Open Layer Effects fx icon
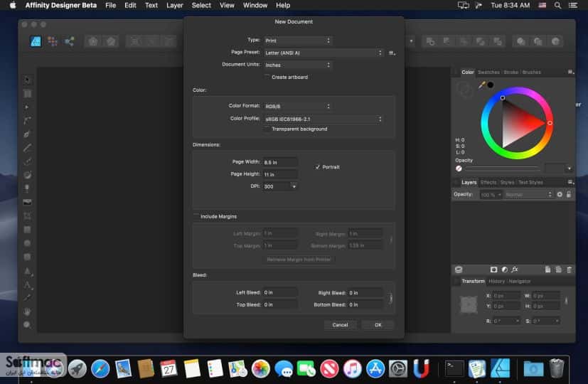 coord(515,270)
